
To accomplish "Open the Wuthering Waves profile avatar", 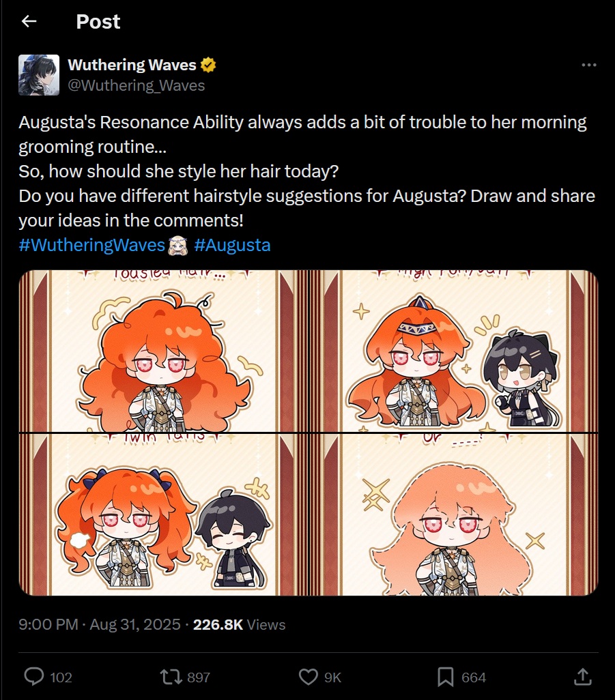I will pos(39,75).
